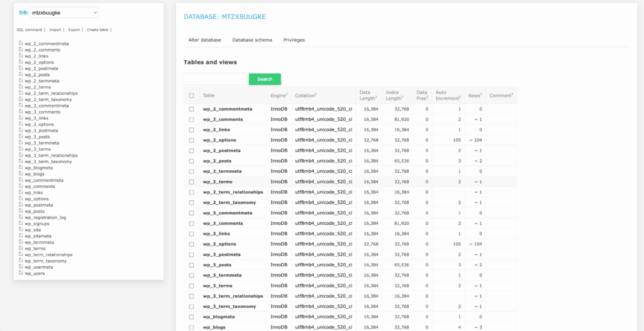
Task: Click the table icon beside wp_3_comments in sidebar
Action: pyautogui.click(x=21, y=112)
